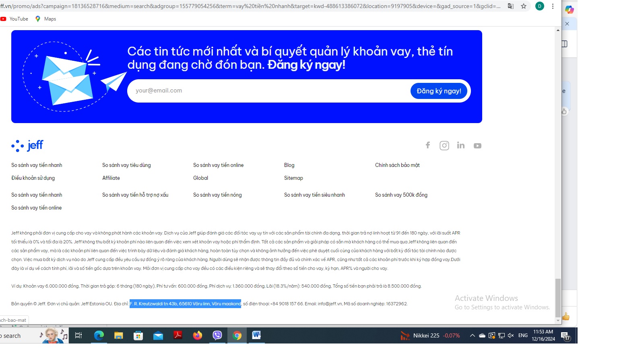Click the translate page icon in address bar
Screen dimensions: 644x362
tap(511, 6)
